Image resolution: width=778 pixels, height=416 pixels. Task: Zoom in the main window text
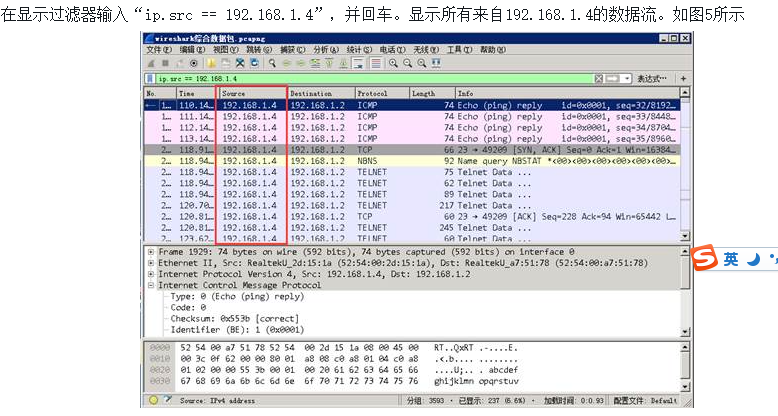click(x=393, y=64)
